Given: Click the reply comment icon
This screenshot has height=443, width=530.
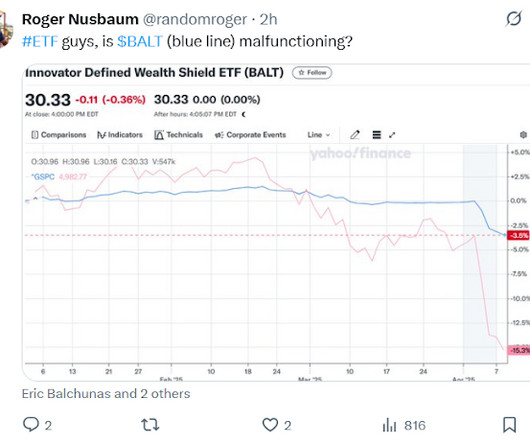Looking at the screenshot, I should [31, 424].
